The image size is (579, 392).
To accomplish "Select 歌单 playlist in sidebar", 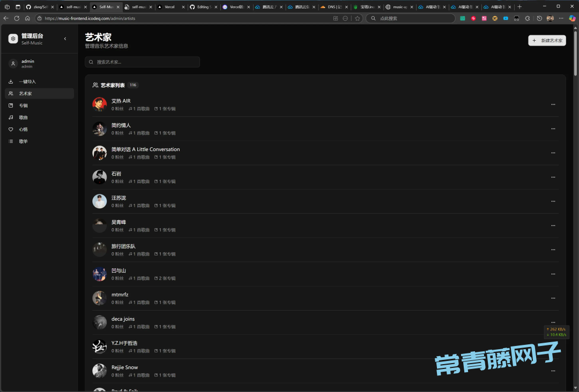I will coord(23,141).
